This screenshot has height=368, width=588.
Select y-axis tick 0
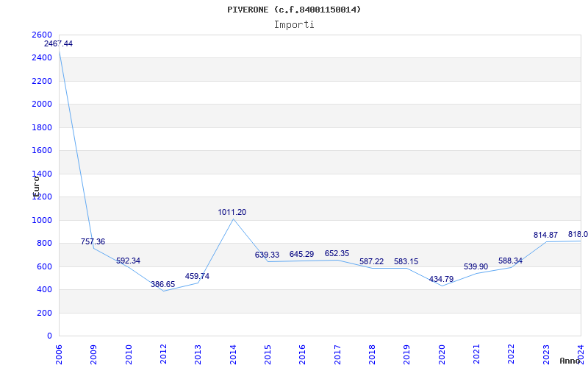(49, 336)
